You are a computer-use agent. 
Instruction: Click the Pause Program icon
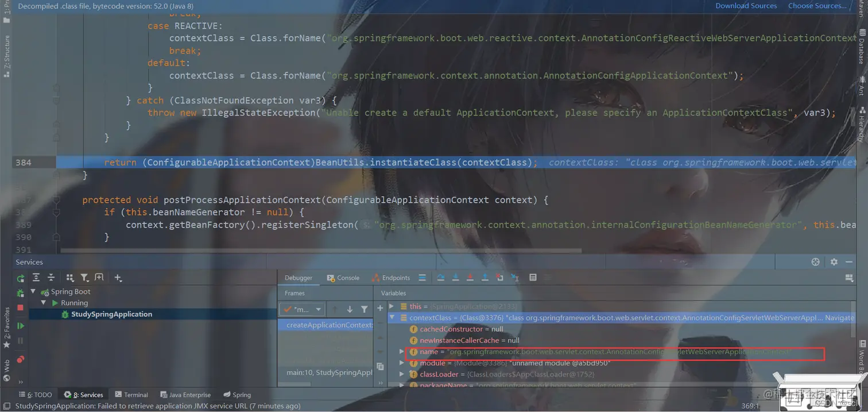21,341
